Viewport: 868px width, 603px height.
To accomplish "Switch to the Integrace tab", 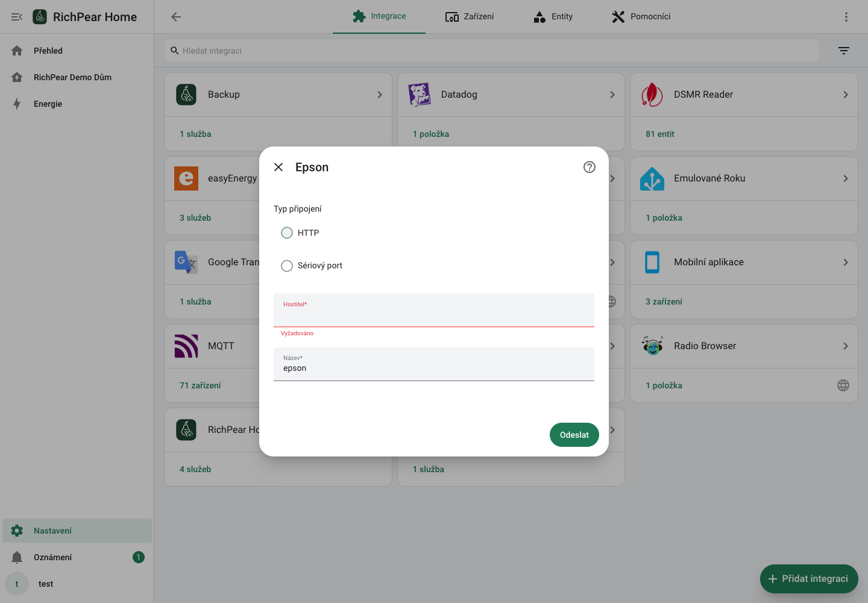I will (379, 16).
